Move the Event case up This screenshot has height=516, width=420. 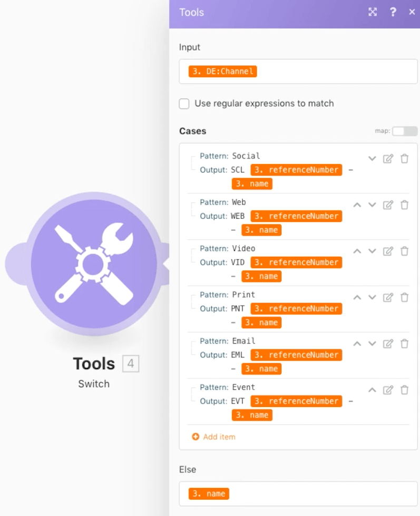(x=372, y=390)
